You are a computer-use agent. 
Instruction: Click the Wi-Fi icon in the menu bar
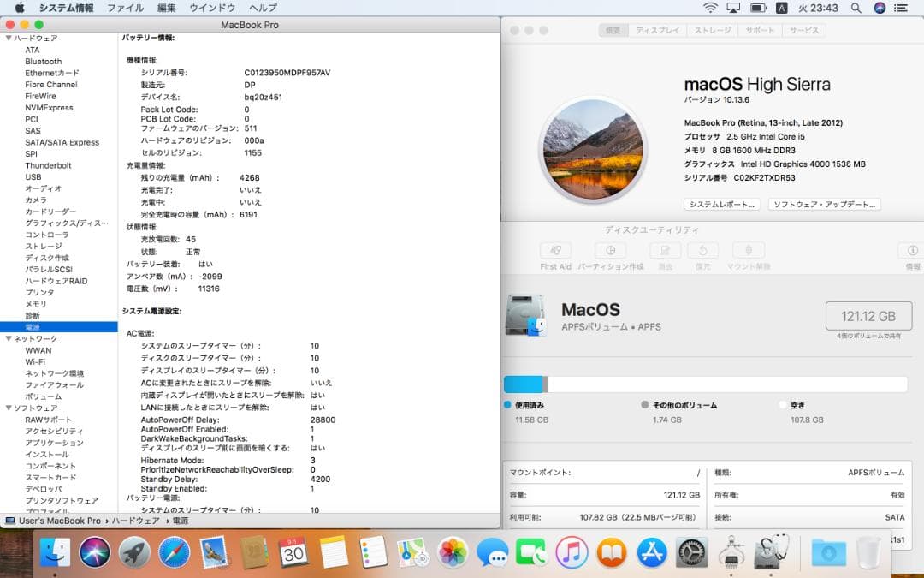[711, 8]
